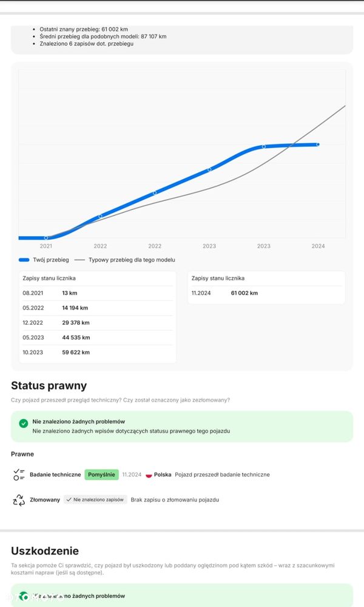The image size is (364, 607).
Task: Click the 08.2021 odometer record row
Action: pos(97,293)
